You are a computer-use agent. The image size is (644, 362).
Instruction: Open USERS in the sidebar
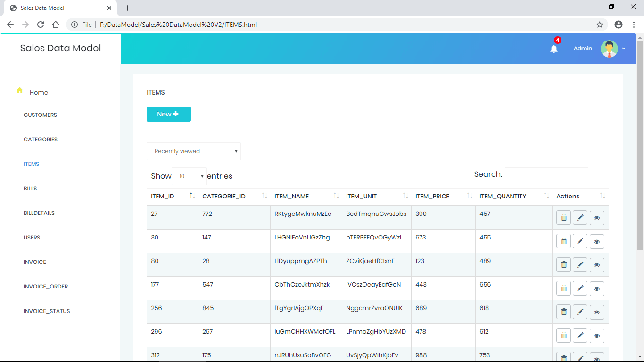(32, 238)
